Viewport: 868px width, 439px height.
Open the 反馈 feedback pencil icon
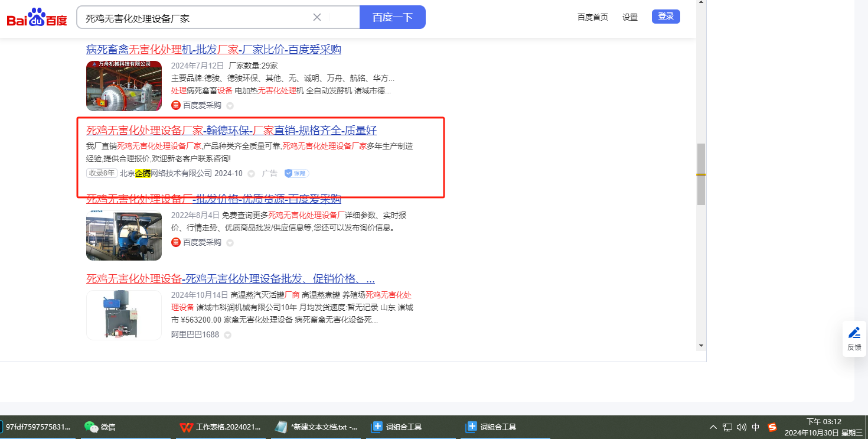click(x=854, y=333)
